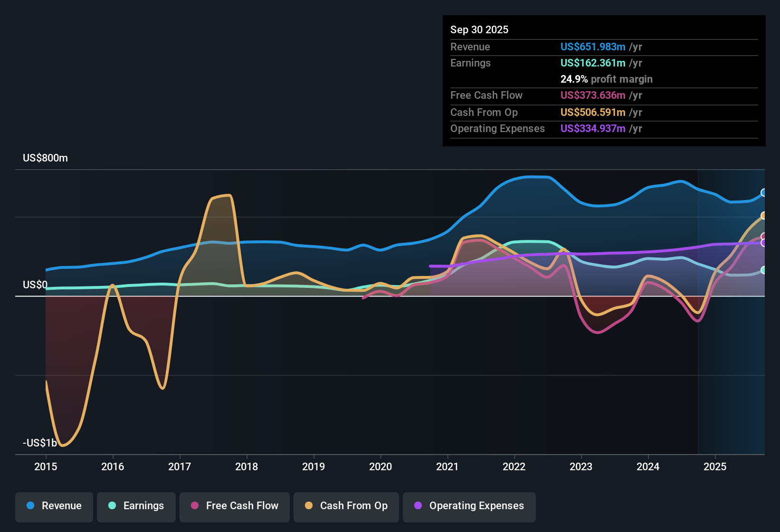This screenshot has width=780, height=532.
Task: Click the 2021 label on the timeline axis
Action: click(x=447, y=467)
